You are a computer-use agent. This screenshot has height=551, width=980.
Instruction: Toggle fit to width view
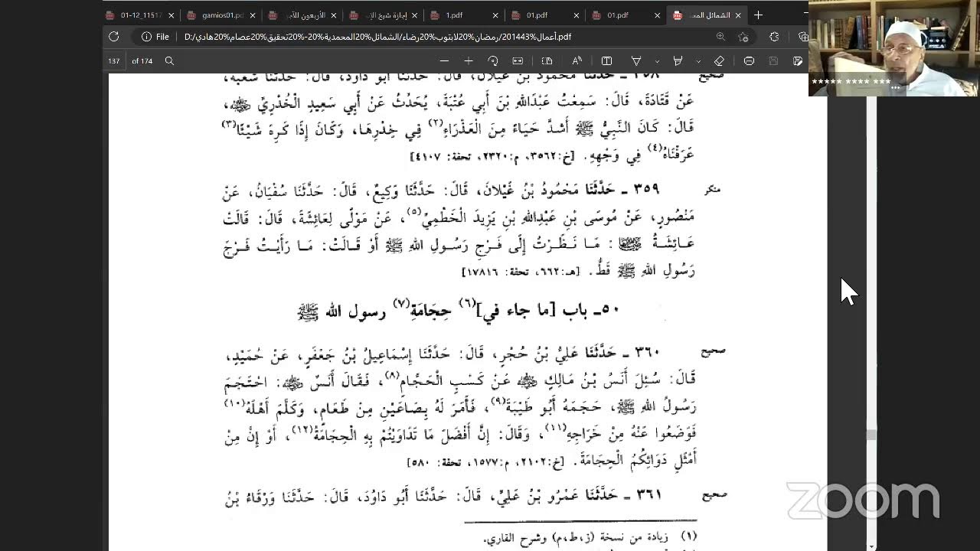(518, 61)
